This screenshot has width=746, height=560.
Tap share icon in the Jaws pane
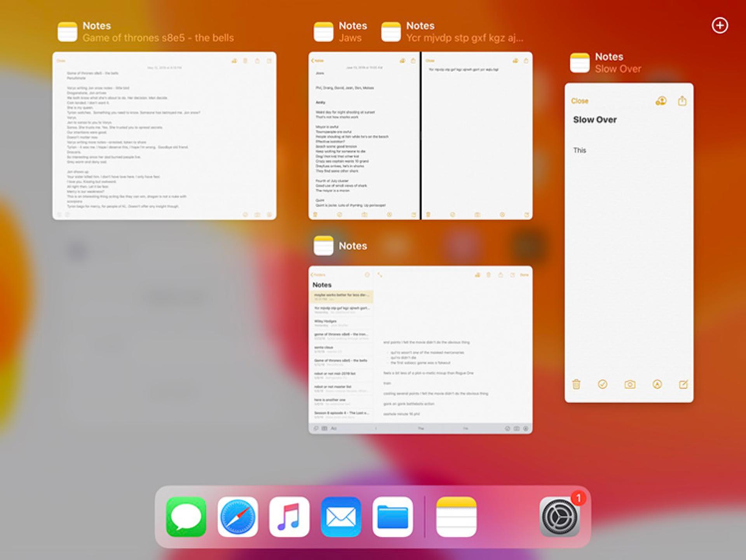[413, 61]
